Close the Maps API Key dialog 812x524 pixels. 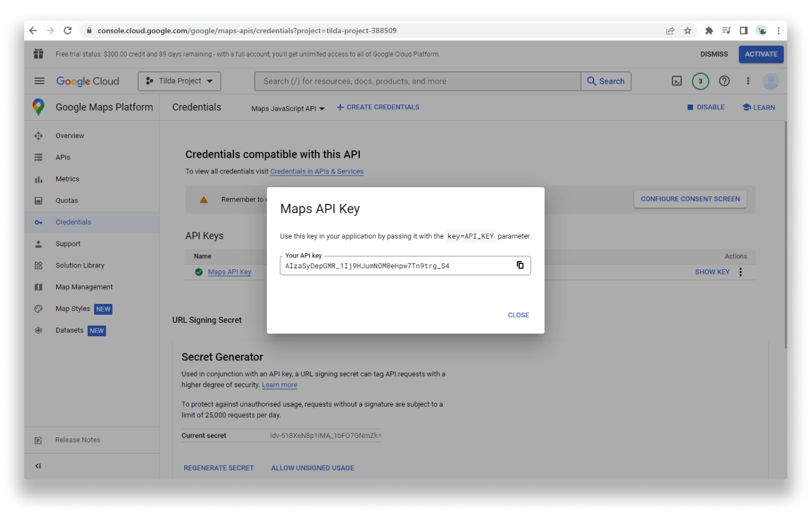point(518,315)
